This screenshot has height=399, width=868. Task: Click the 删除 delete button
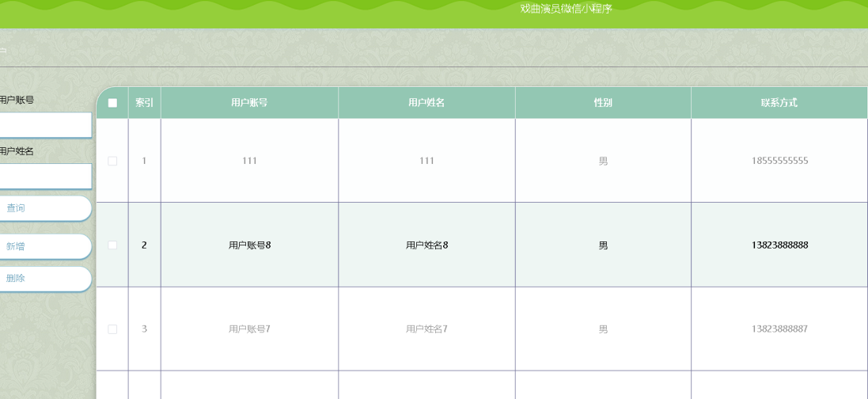click(x=44, y=279)
